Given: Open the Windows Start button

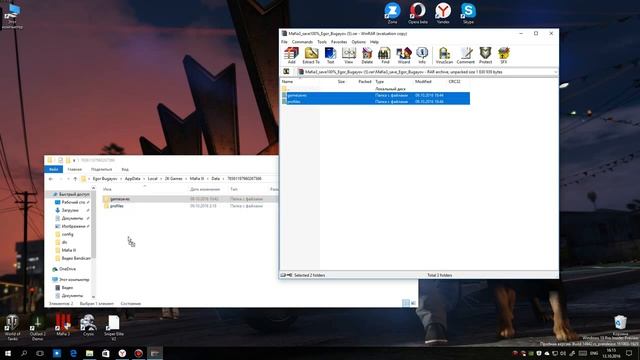Looking at the screenshot, I should [x=8, y=353].
